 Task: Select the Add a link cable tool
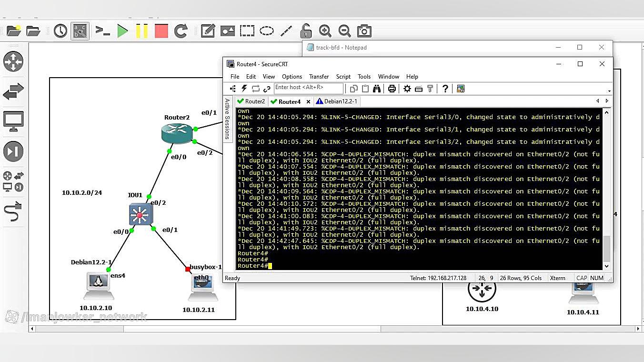coord(13,211)
